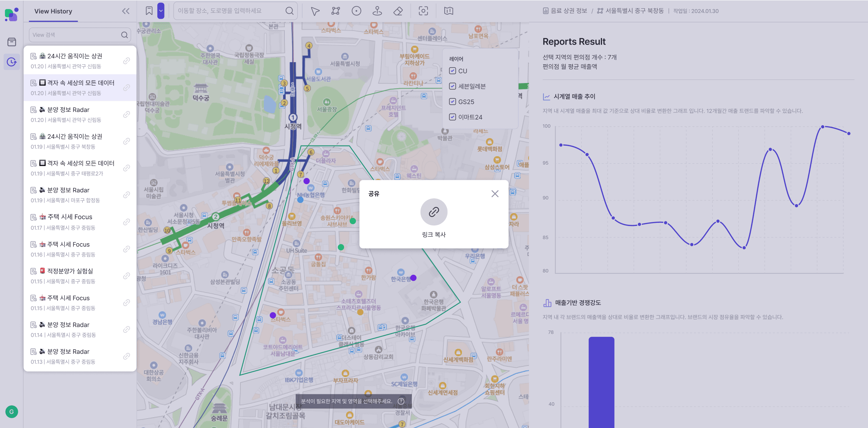Copy link for 01.15 주택 시세 Focus
The image size is (868, 428).
pyautogui.click(x=126, y=302)
